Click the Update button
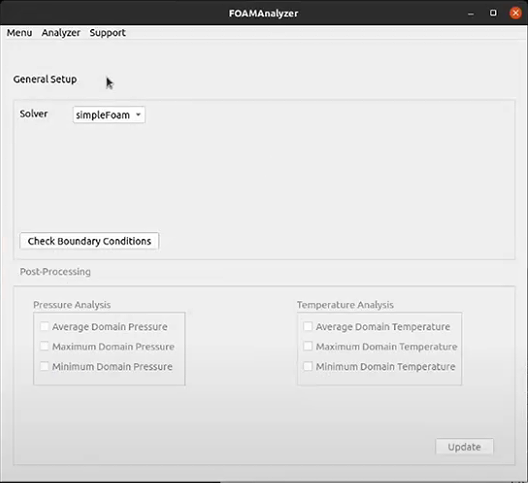 click(464, 447)
